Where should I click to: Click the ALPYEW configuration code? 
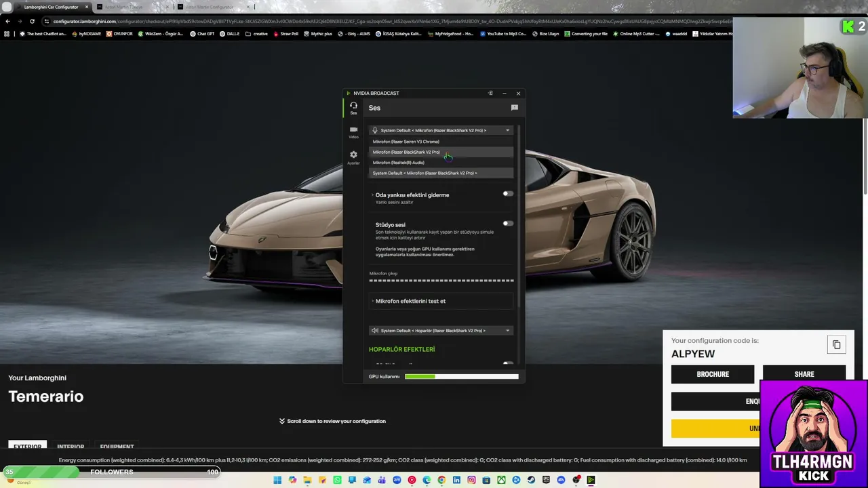[x=693, y=354]
